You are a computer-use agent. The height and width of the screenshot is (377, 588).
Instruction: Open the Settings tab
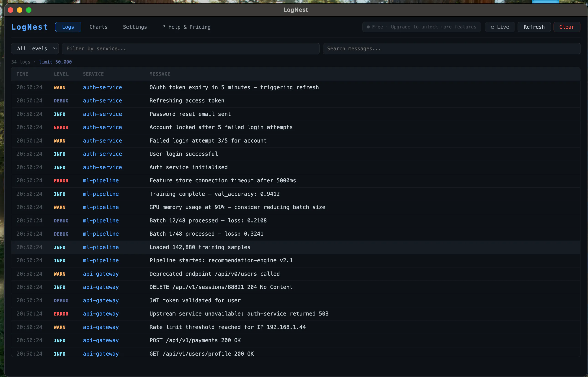point(135,27)
